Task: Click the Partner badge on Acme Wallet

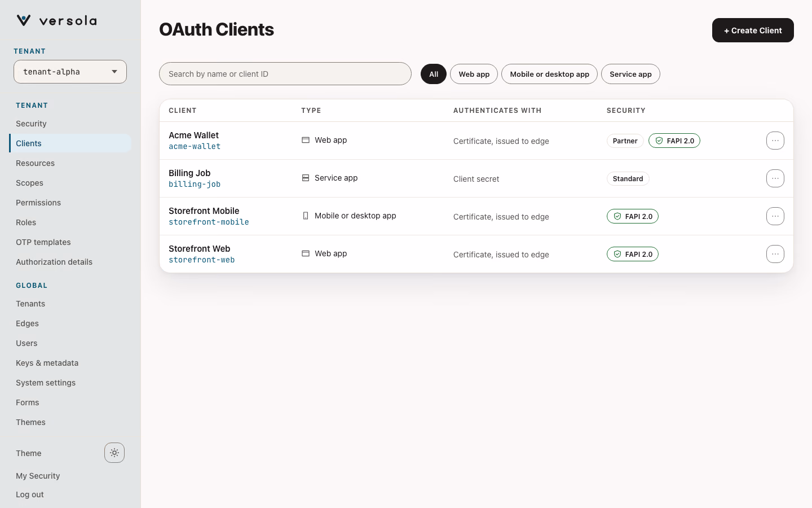Action: point(625,141)
